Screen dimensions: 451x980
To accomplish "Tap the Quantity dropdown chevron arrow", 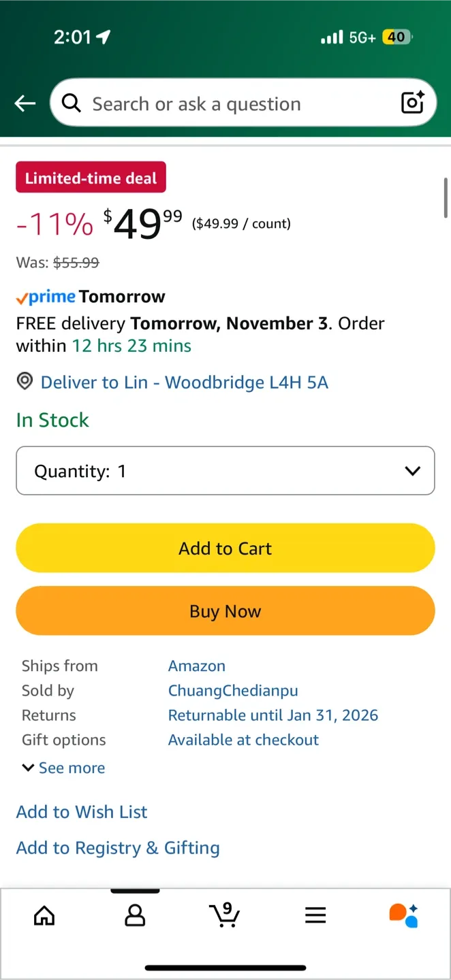I will coord(412,471).
